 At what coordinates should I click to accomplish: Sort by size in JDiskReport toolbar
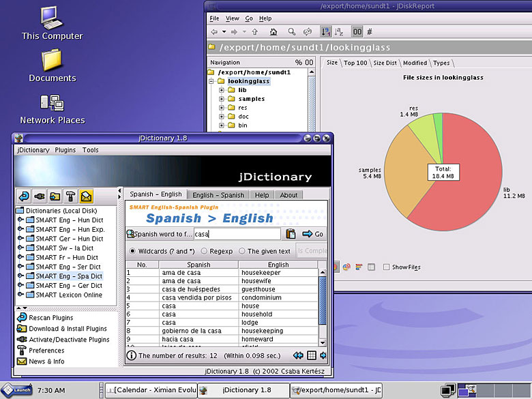point(326,32)
